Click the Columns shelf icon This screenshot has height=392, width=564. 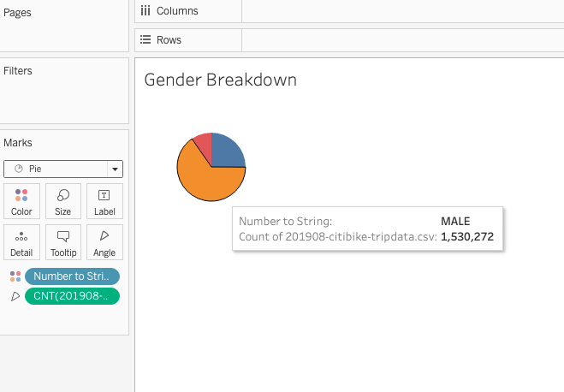145,11
